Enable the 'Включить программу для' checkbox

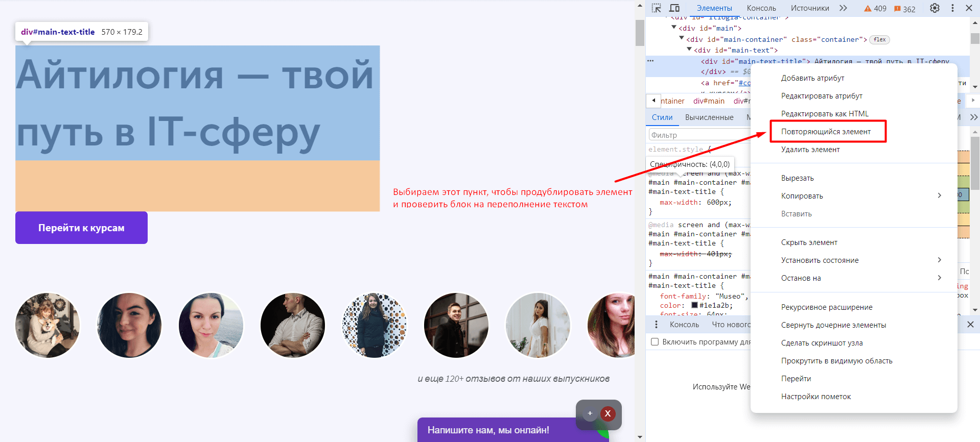pyautogui.click(x=655, y=342)
